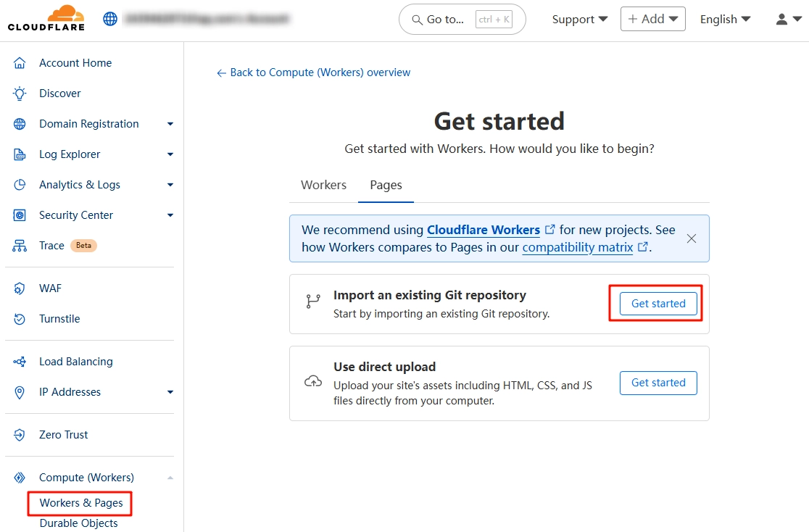Open the compatibility matrix link

577,247
